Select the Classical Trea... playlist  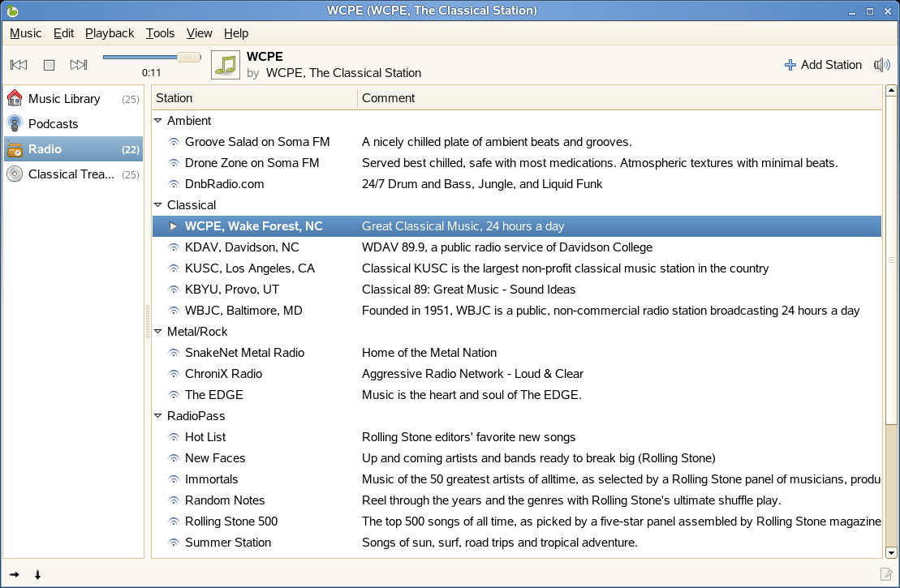74,174
